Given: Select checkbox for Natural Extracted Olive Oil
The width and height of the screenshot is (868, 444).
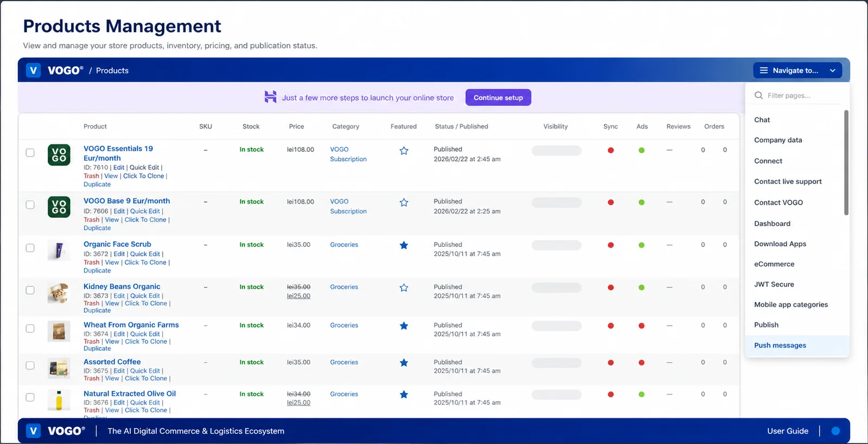Looking at the screenshot, I should pos(30,397).
